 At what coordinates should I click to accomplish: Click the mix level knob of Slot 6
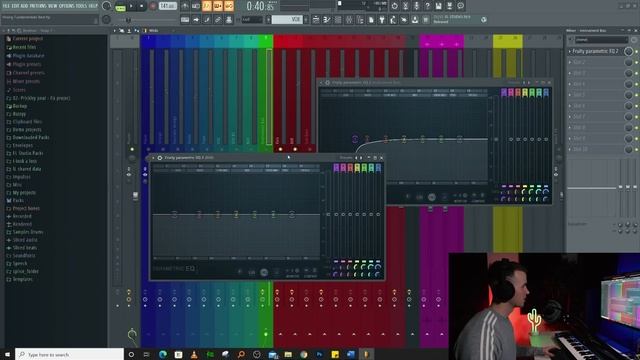pyautogui.click(x=629, y=106)
